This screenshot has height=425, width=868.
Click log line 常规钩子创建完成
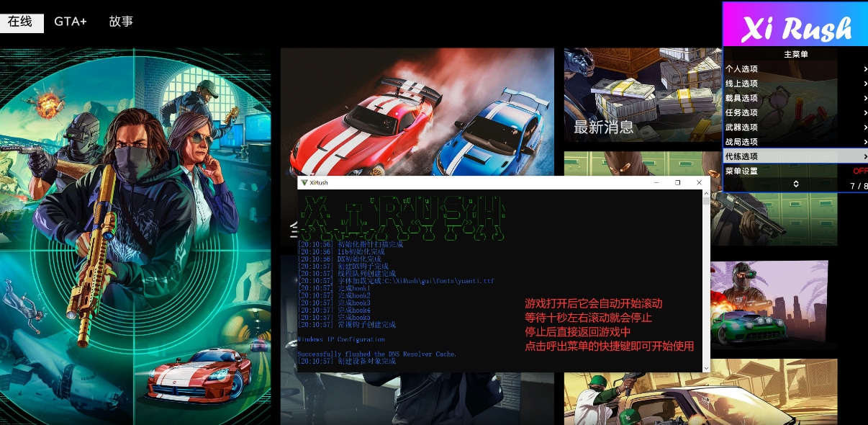347,325
